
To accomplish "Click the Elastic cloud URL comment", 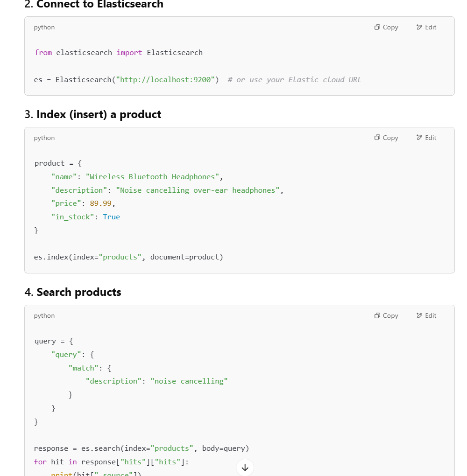I will 294,80.
